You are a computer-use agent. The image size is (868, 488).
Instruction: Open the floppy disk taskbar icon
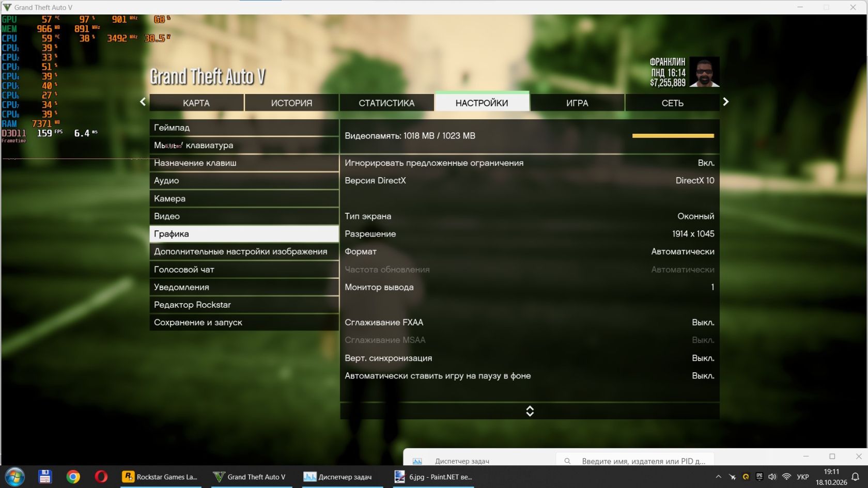click(x=45, y=477)
